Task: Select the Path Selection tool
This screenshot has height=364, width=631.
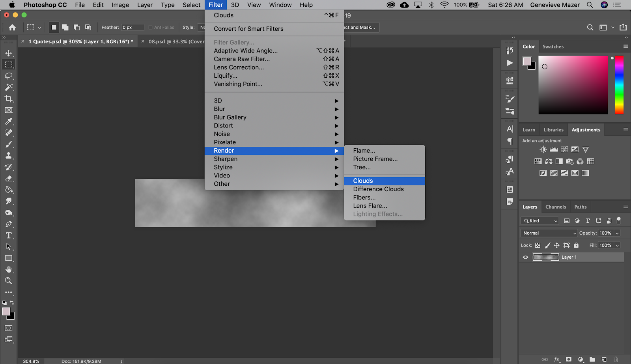Action: coord(9,247)
